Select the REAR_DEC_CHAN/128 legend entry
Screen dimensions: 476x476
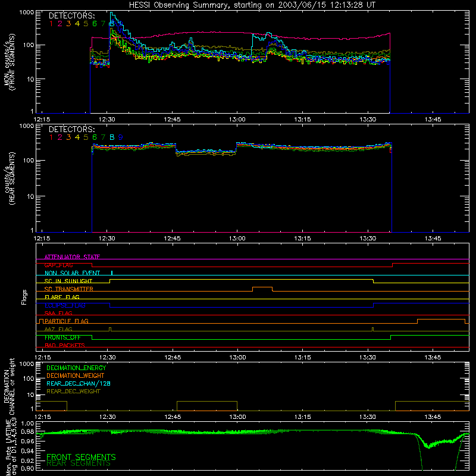click(x=79, y=383)
